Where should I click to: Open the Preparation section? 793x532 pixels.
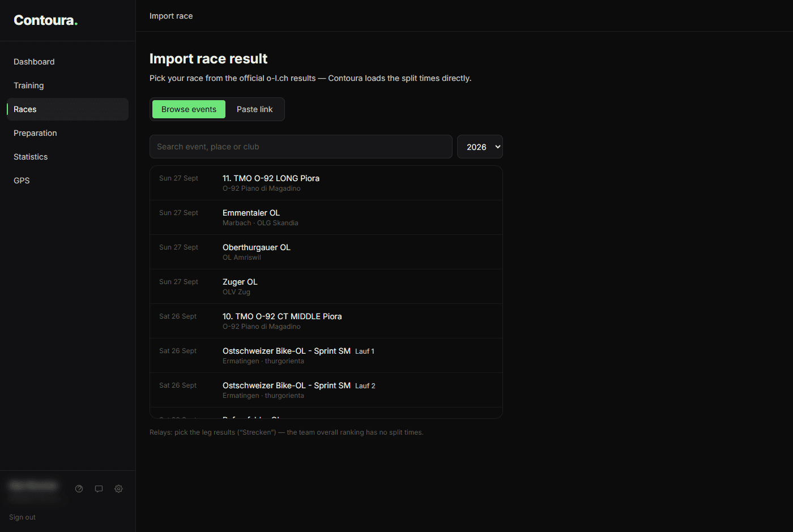tap(67, 133)
